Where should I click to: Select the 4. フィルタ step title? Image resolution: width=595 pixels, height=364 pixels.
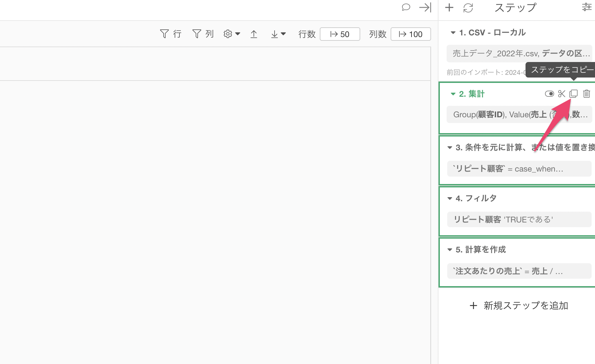(476, 199)
